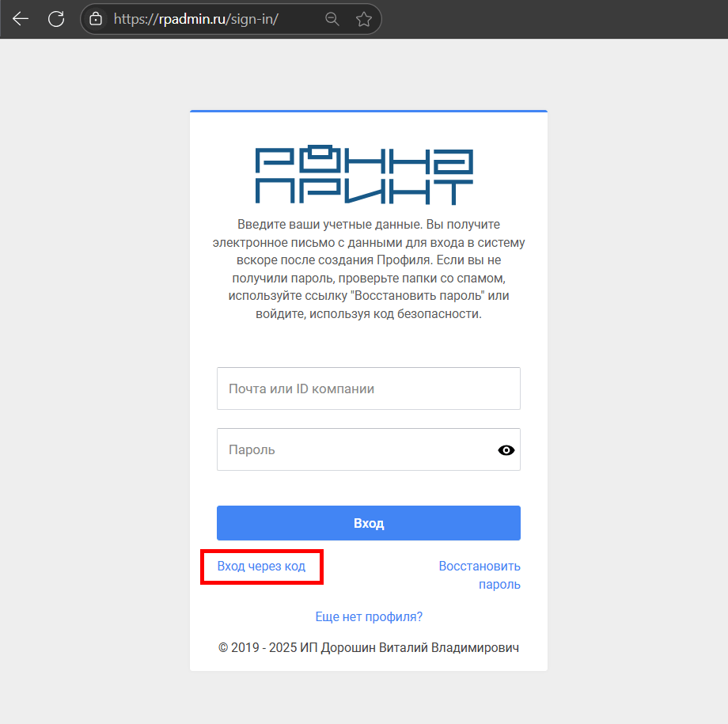Select the URL rpadmin.ru/sign-in/ in address bar
Screen dimensions: 728x724
[x=196, y=19]
